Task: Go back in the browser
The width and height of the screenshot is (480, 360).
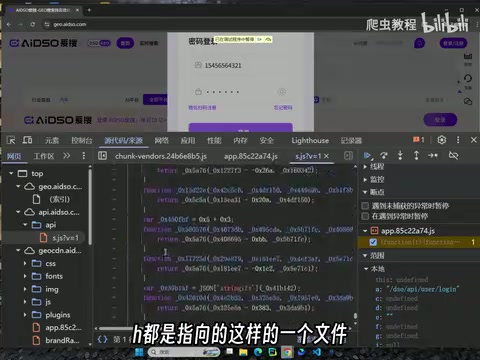Action: pos(9,24)
